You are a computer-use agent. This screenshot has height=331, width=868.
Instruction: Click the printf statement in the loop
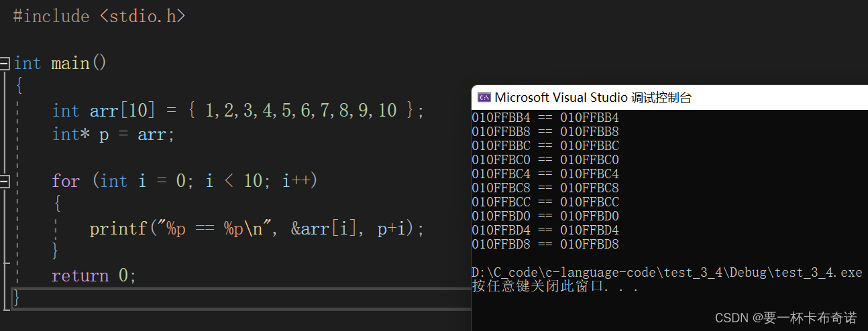click(x=257, y=229)
